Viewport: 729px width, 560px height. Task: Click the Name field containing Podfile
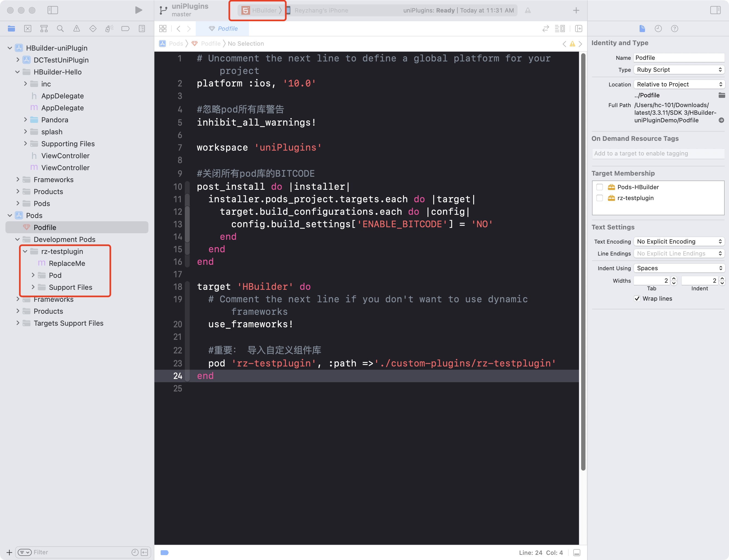pyautogui.click(x=679, y=58)
